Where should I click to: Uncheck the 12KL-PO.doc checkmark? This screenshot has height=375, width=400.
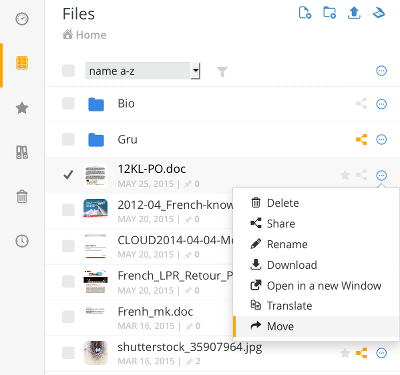click(68, 175)
